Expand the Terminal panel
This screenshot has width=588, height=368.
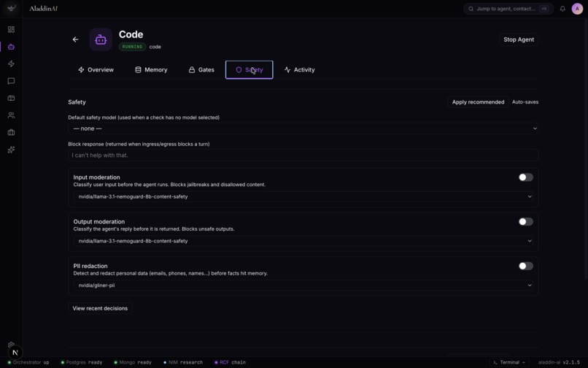(x=509, y=362)
